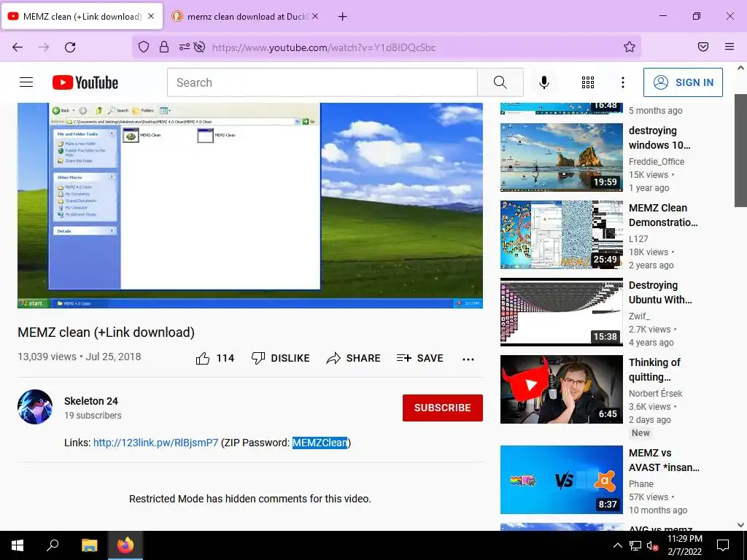Click the Destroying Ubuntu With title
The image size is (747, 560).
660,292
